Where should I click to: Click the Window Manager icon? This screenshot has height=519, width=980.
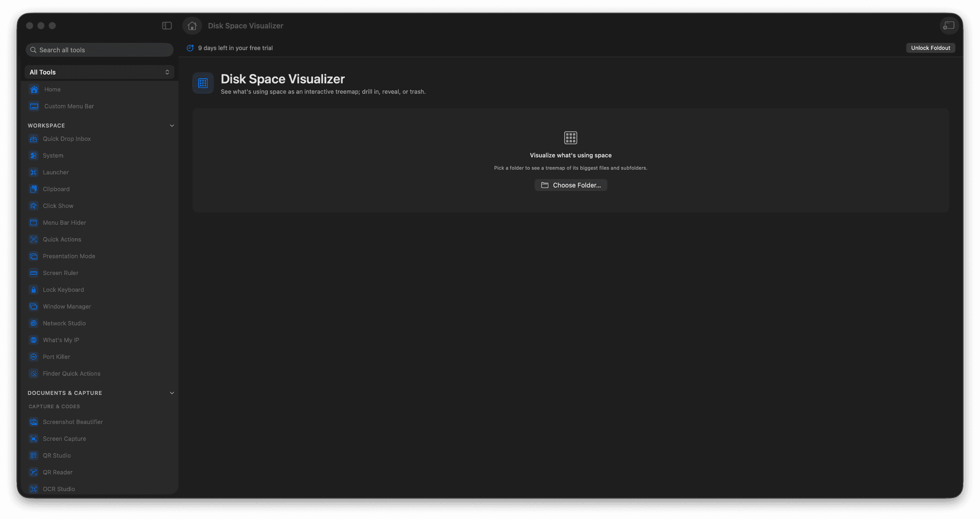(34, 306)
